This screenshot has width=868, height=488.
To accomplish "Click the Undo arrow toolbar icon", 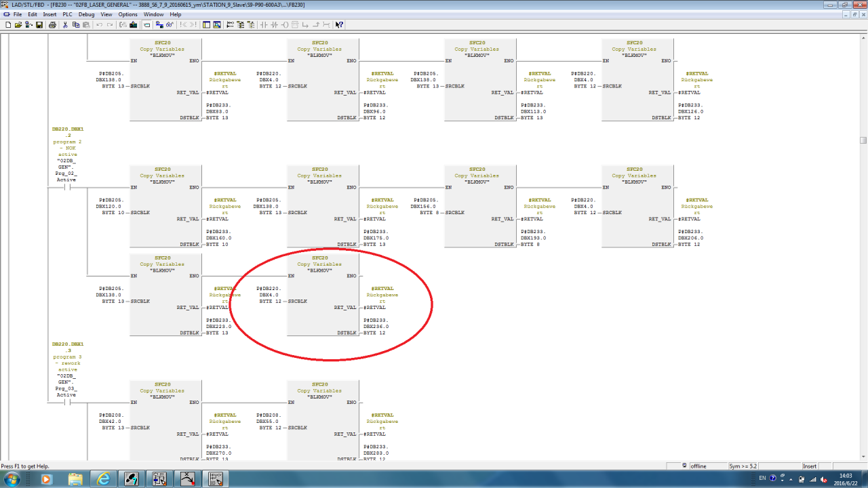I will pyautogui.click(x=100, y=25).
